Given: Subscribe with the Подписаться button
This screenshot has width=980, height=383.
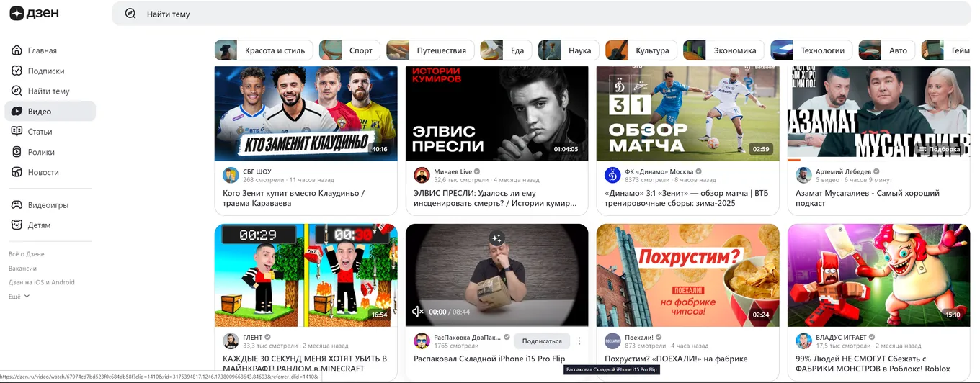Looking at the screenshot, I should click(x=542, y=341).
